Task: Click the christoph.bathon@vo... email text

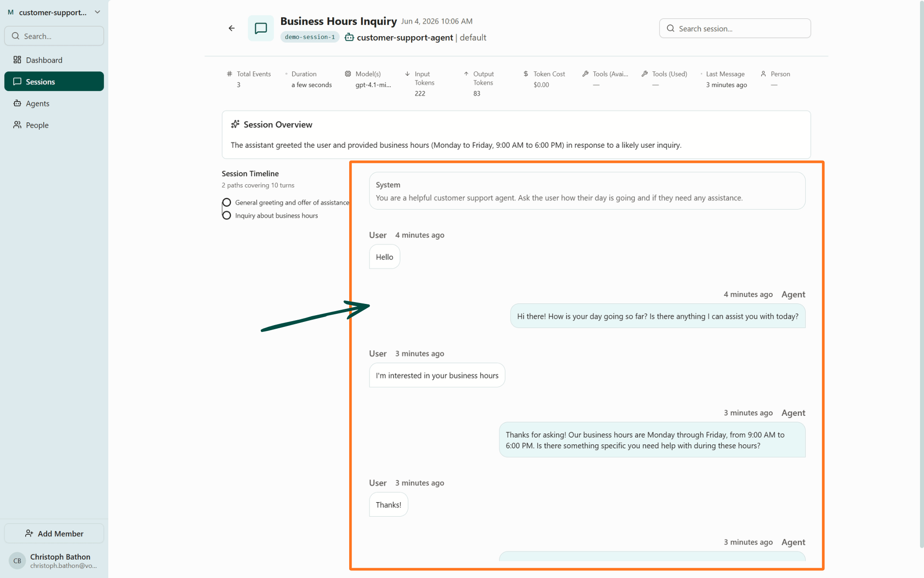Action: pyautogui.click(x=64, y=565)
